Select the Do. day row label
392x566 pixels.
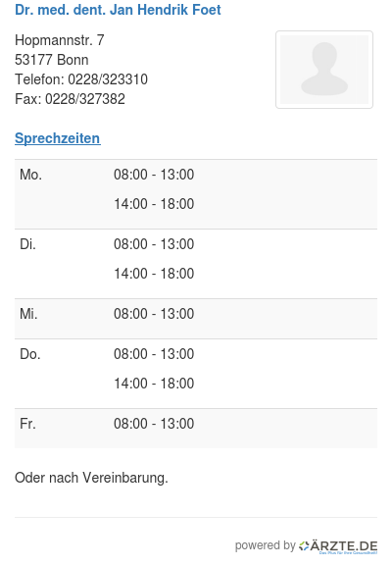coord(30,354)
